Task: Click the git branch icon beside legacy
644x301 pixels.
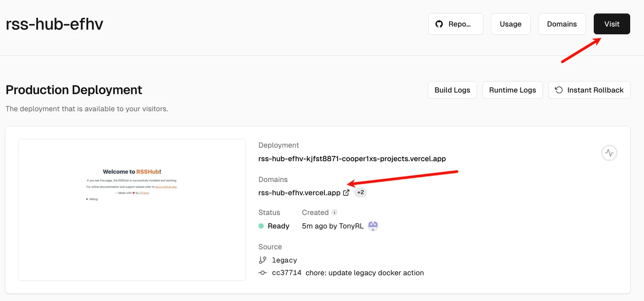Action: tap(263, 260)
